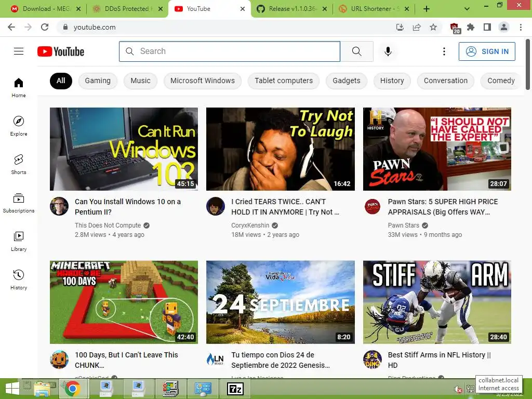Open title Best Stiff Arms in NFL History
The height and width of the screenshot is (399, 532).
[x=440, y=360]
